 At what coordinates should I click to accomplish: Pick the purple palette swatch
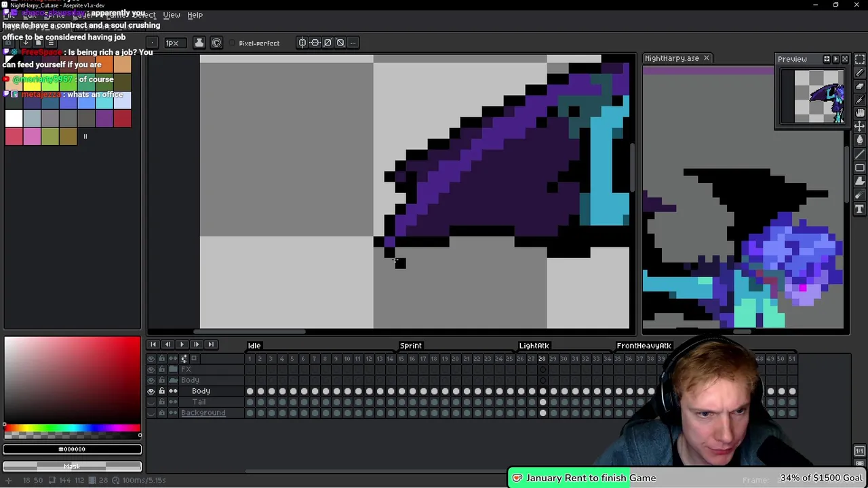(104, 119)
